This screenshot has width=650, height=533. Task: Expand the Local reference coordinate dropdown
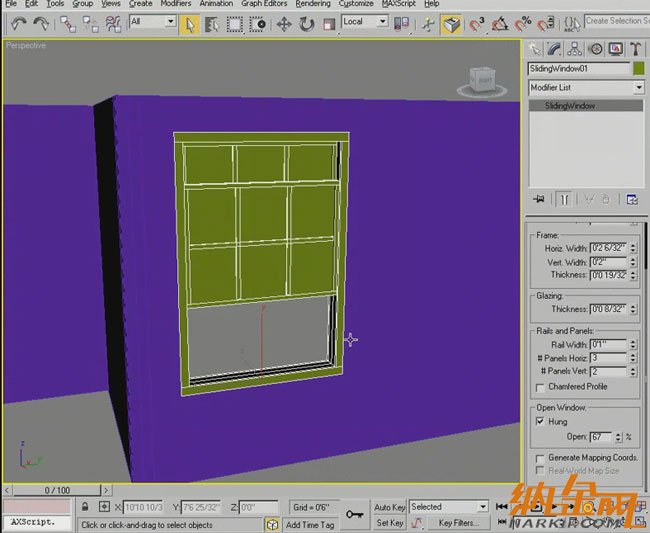(x=364, y=22)
